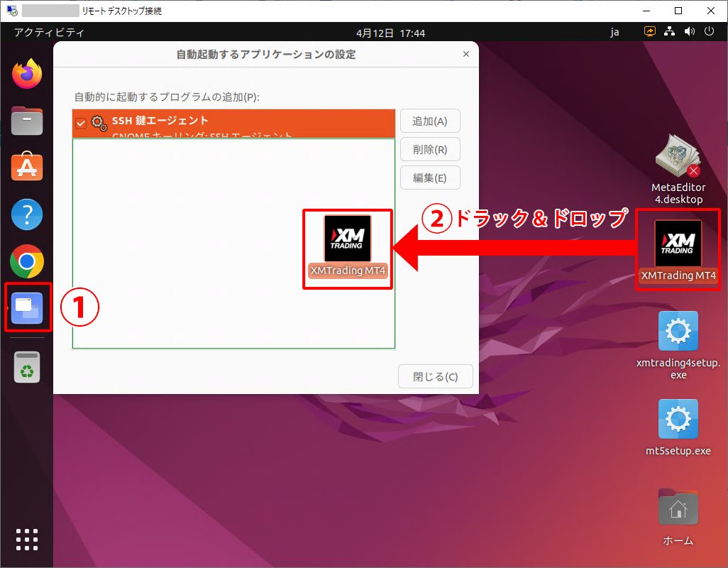Click the 追加(A) button

click(430, 121)
